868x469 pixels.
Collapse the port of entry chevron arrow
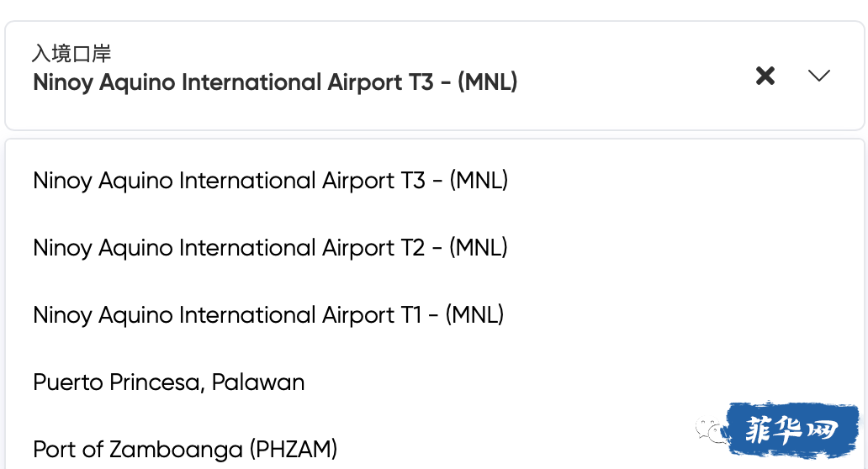point(818,75)
